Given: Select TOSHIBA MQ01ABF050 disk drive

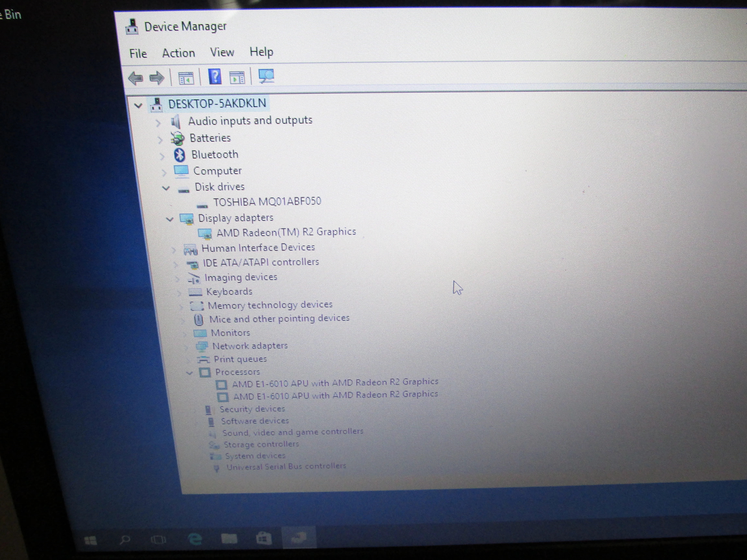Looking at the screenshot, I should pos(267,202).
